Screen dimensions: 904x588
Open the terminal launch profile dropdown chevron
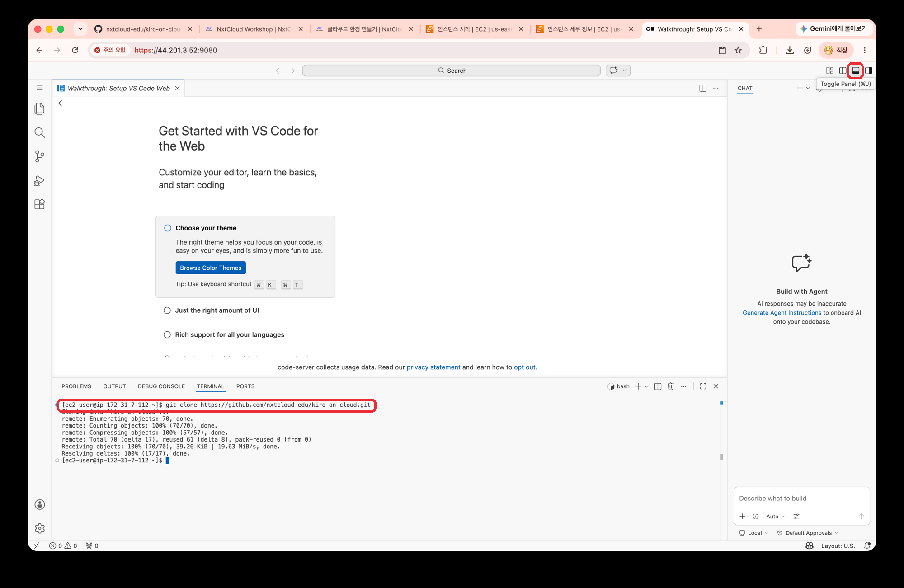646,386
